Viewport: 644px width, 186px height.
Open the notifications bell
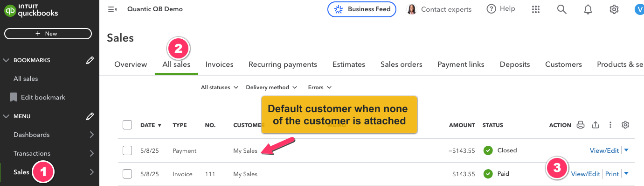pos(588,9)
